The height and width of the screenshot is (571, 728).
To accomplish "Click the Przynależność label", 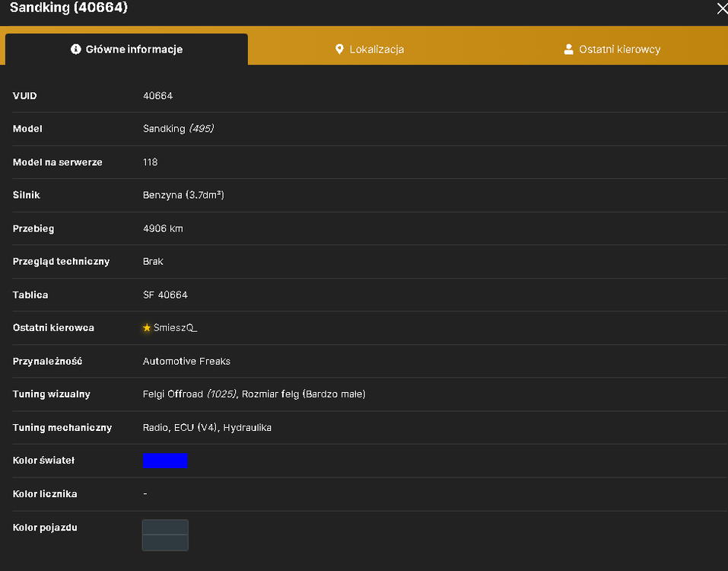I will pyautogui.click(x=47, y=362).
